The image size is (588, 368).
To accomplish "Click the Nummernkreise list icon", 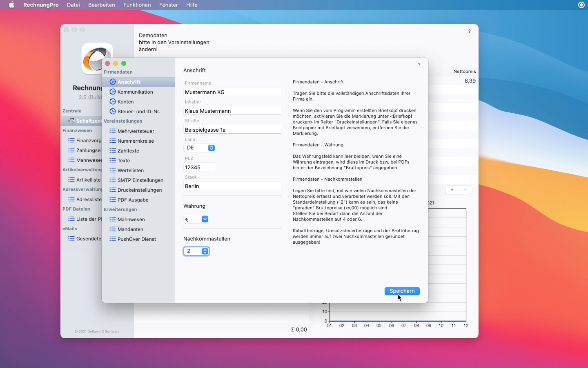I will tap(113, 141).
